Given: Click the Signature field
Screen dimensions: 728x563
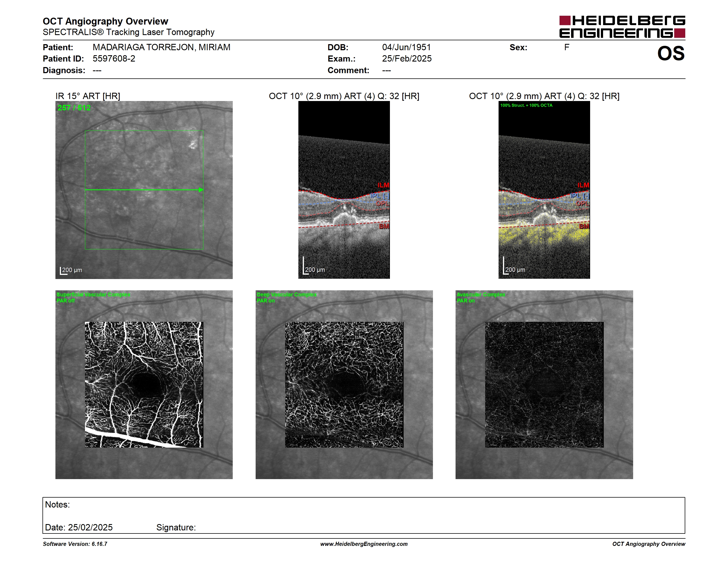Looking at the screenshot, I should 176,527.
